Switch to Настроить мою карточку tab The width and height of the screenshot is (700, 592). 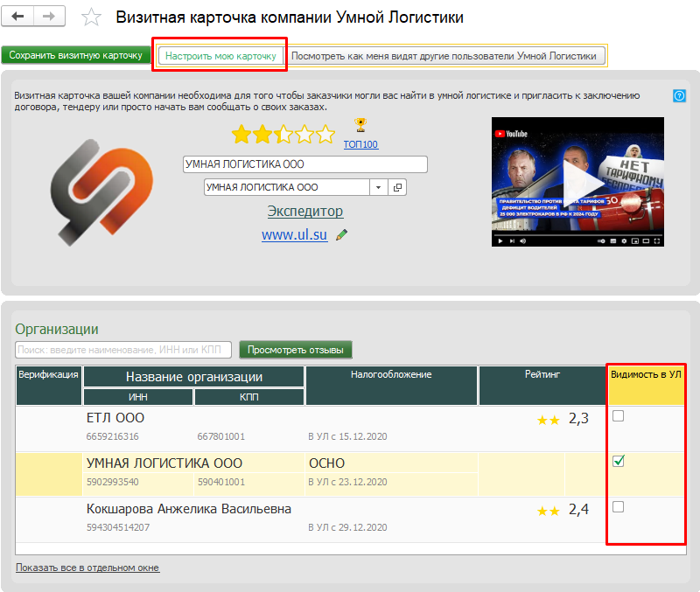click(221, 56)
